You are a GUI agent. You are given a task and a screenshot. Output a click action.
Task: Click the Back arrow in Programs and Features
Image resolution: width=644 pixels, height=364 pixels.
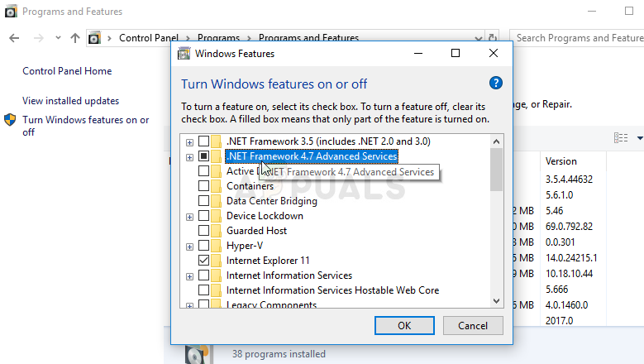14,38
